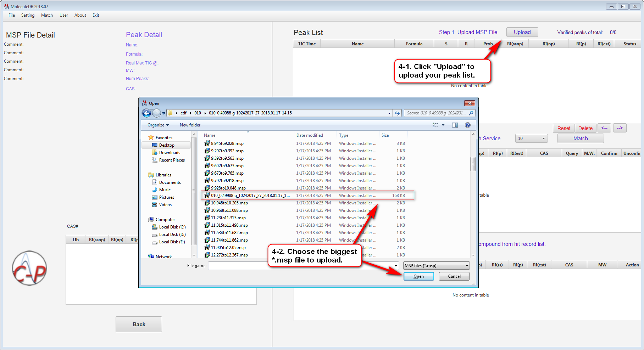644x350 pixels.
Task: Expand the address path history dropdown
Action: tap(389, 113)
